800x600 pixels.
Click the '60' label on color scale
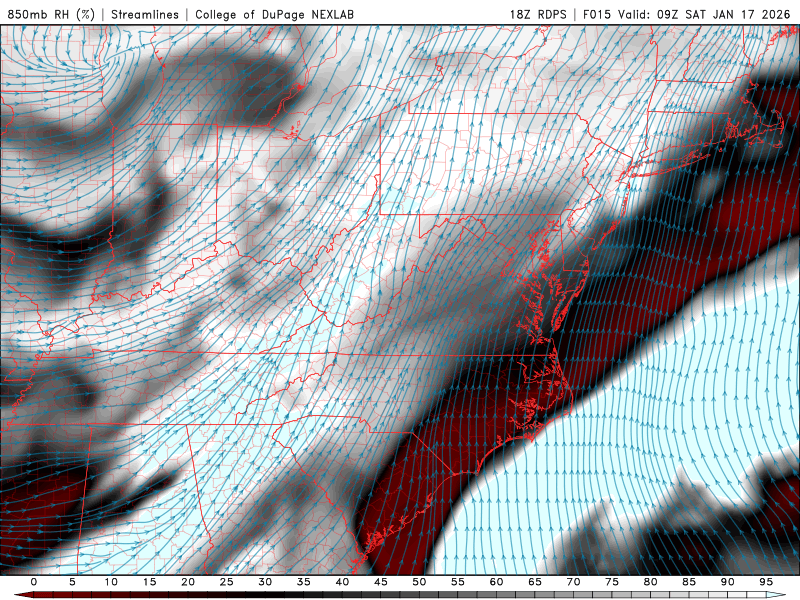496,582
